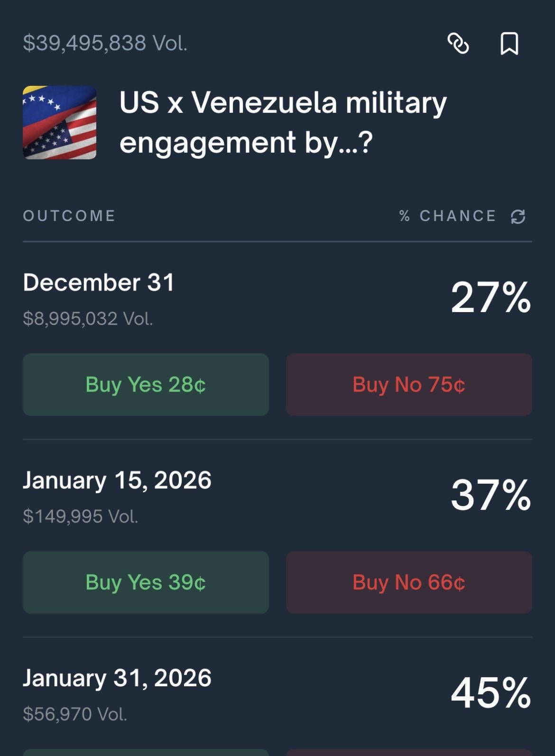This screenshot has width=555, height=756.
Task: Buy No at 75¢ for December 31
Action: 409,385
